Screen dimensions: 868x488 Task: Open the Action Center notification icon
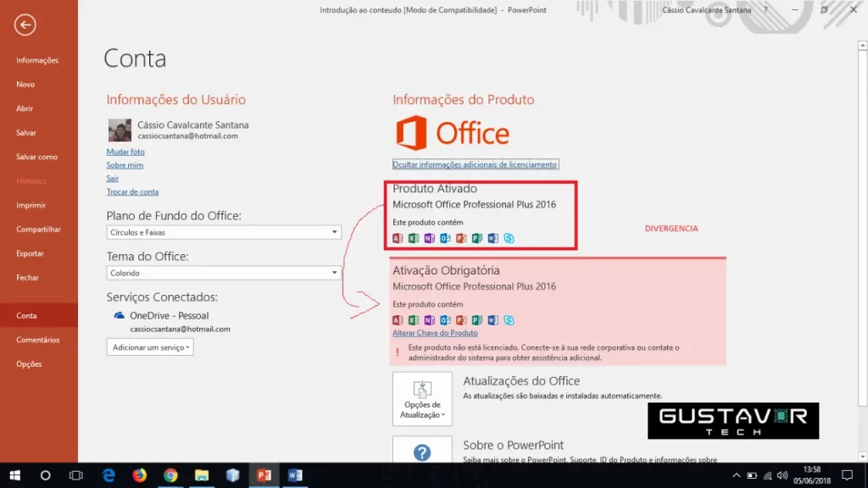847,475
